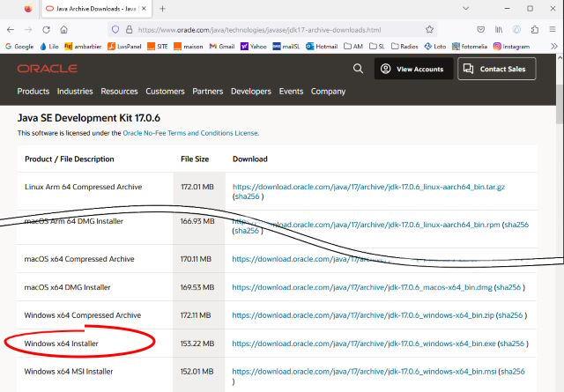Open the Developers menu in Oracle navigation
Screen dimensions: 564x392
[x=251, y=92]
